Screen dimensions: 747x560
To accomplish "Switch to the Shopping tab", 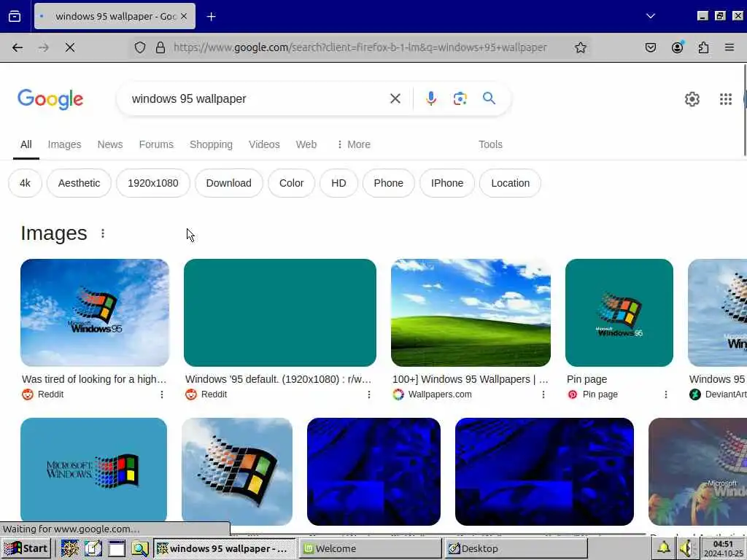I will pos(211,144).
